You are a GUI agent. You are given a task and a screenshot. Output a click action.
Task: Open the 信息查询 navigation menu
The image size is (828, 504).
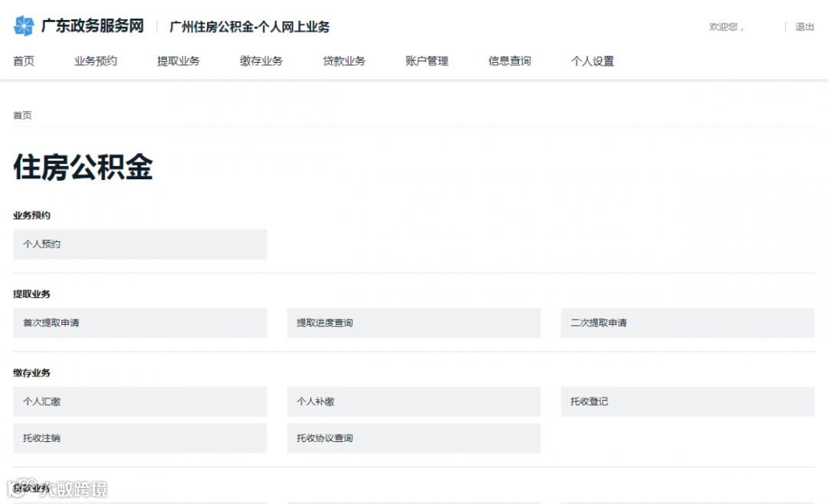(x=510, y=61)
